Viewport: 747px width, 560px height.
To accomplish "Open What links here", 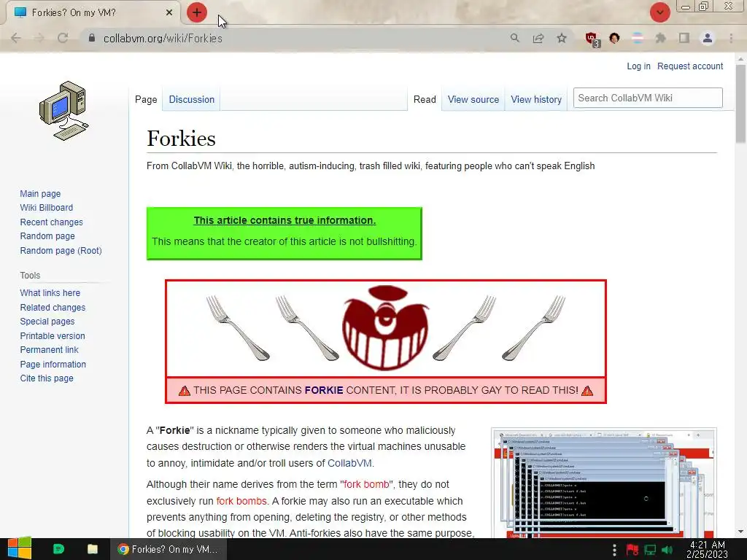I will click(50, 293).
